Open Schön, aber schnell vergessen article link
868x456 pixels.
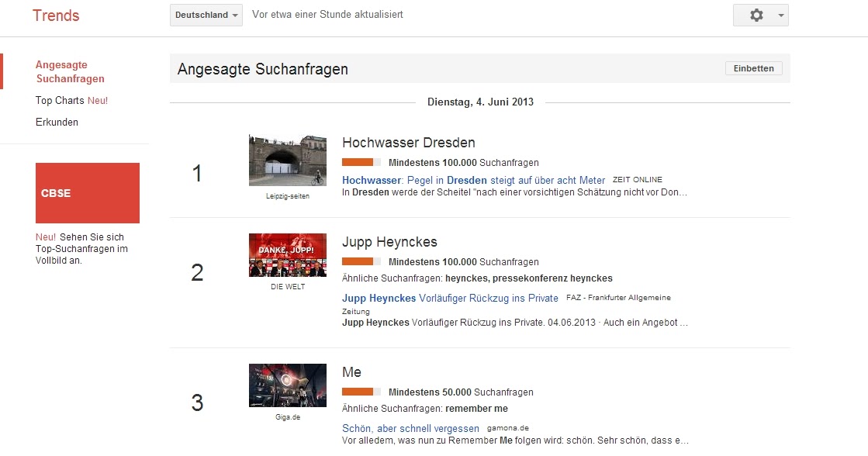pos(411,428)
